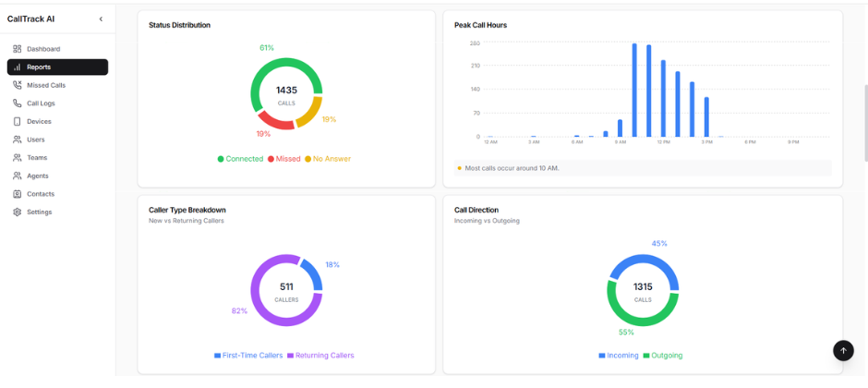Screen dimensions: 868x388
Task: Click the Devices icon in sidebar
Action: coord(18,121)
